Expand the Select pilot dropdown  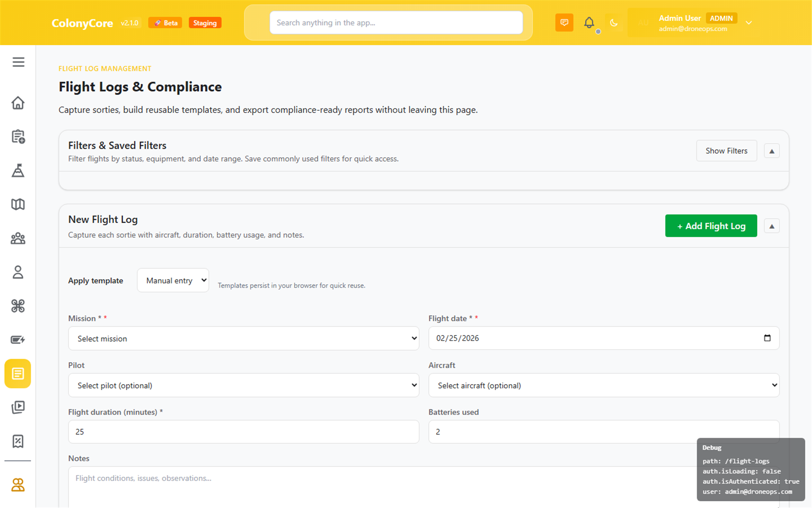244,386
